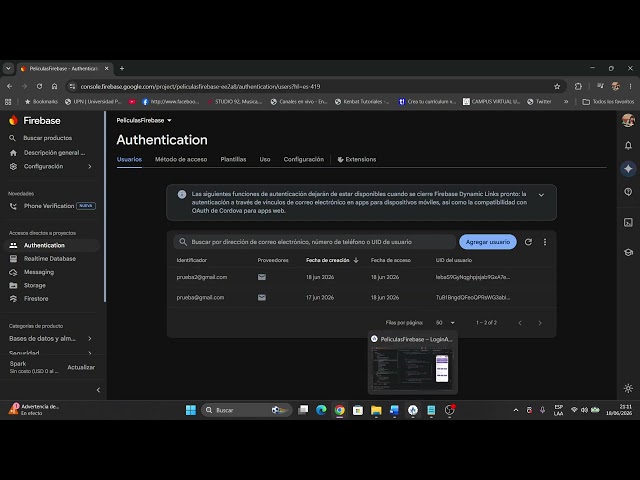
Task: Reload the browser page
Action: [39, 87]
